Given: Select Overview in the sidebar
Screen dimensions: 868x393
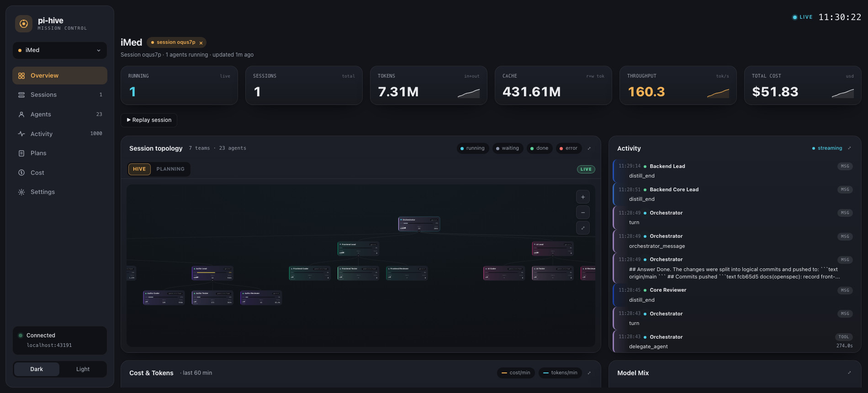Looking at the screenshot, I should [60, 76].
